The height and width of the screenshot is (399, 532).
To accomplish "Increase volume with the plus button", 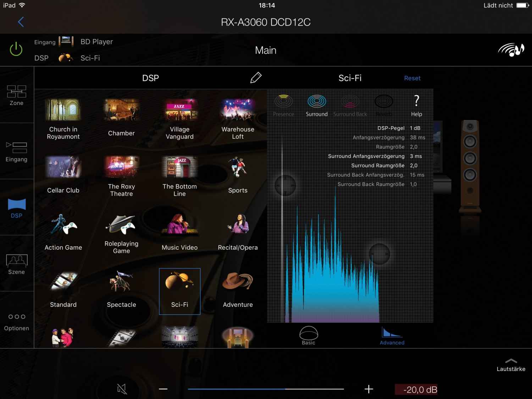I will tap(369, 389).
